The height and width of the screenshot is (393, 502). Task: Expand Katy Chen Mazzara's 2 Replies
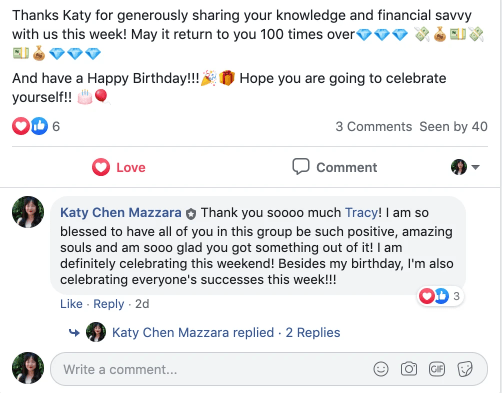coord(313,332)
